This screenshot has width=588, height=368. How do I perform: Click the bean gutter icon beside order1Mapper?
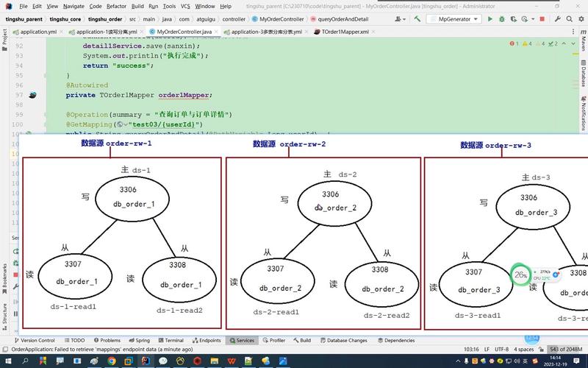point(32,95)
